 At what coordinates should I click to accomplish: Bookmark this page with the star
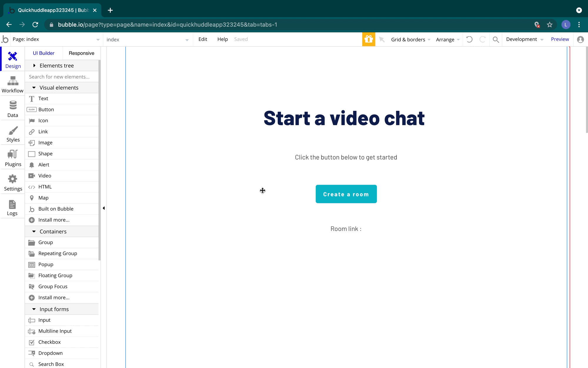(x=549, y=25)
